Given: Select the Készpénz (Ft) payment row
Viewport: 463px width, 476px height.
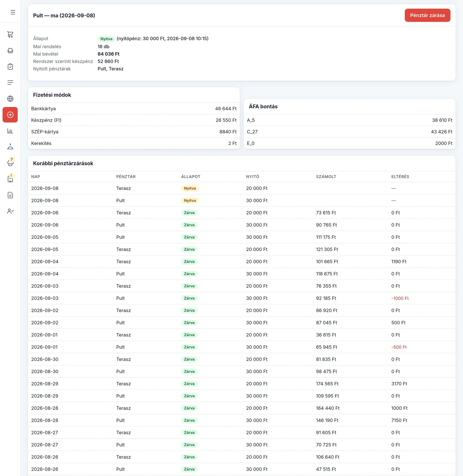Looking at the screenshot, I should 134,120.
